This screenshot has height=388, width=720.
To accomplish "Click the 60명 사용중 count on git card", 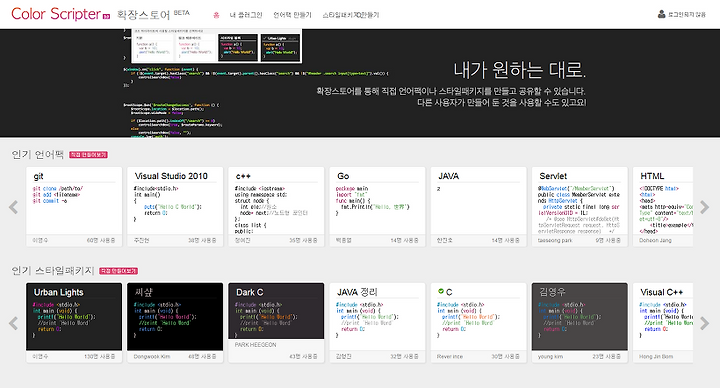I will (x=101, y=240).
